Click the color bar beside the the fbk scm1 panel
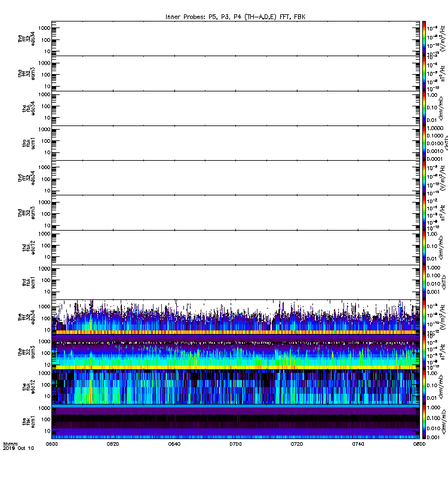 [424, 422]
